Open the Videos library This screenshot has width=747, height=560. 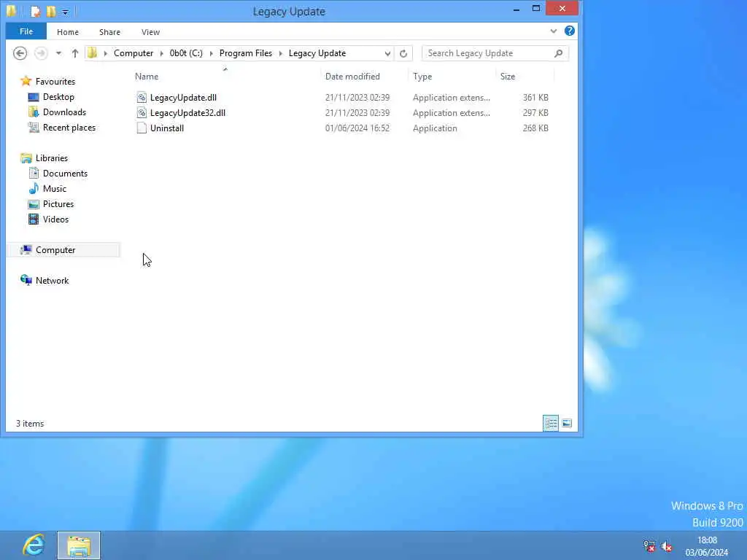pos(55,219)
